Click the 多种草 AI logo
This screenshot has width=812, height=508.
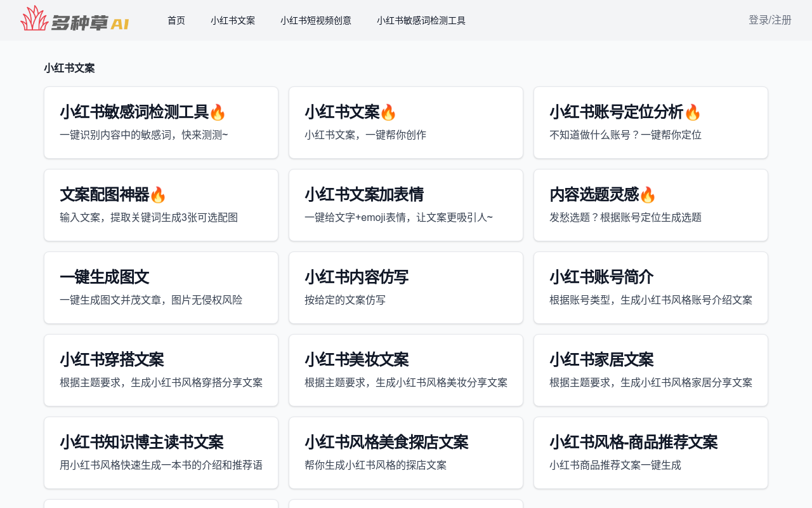tap(75, 19)
